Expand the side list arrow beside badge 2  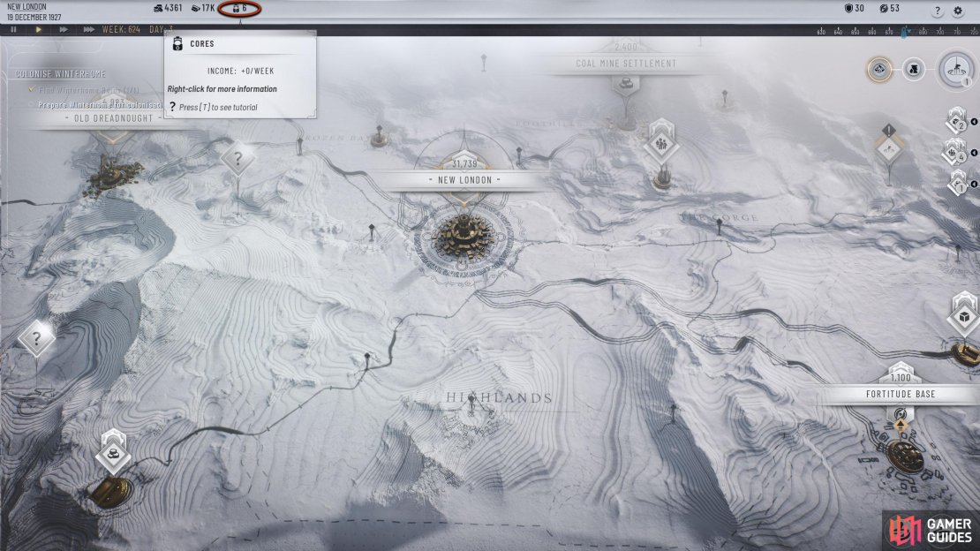click(x=974, y=122)
